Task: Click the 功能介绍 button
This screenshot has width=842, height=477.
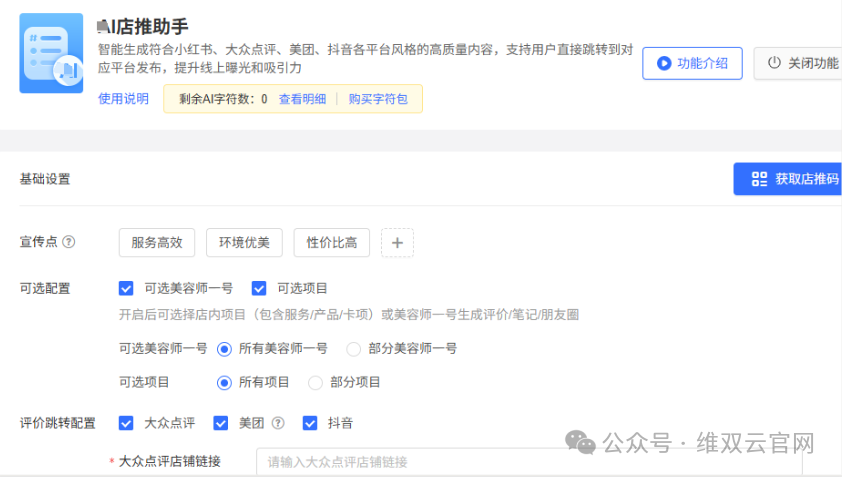Action: point(692,63)
